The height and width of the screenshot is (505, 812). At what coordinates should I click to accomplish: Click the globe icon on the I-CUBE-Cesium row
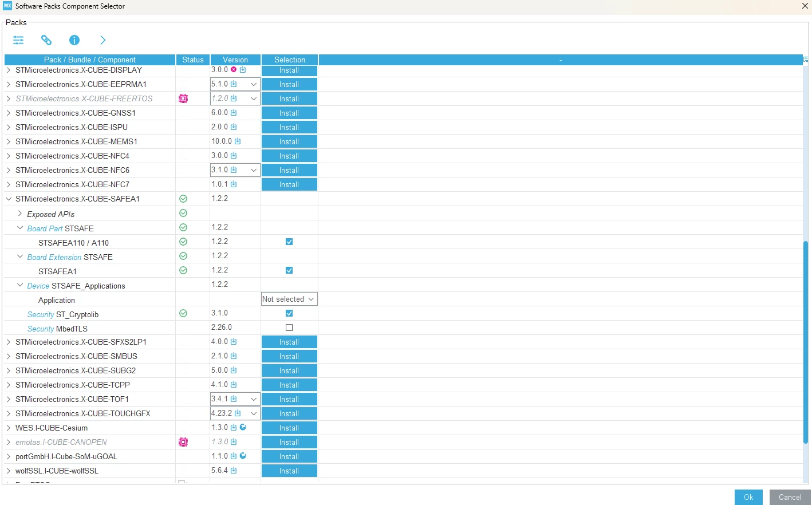point(243,427)
